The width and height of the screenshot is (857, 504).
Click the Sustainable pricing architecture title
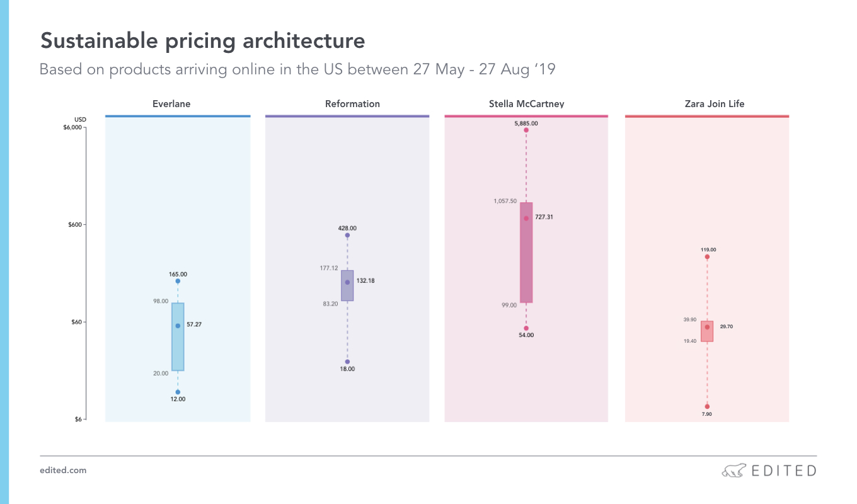tap(202, 41)
